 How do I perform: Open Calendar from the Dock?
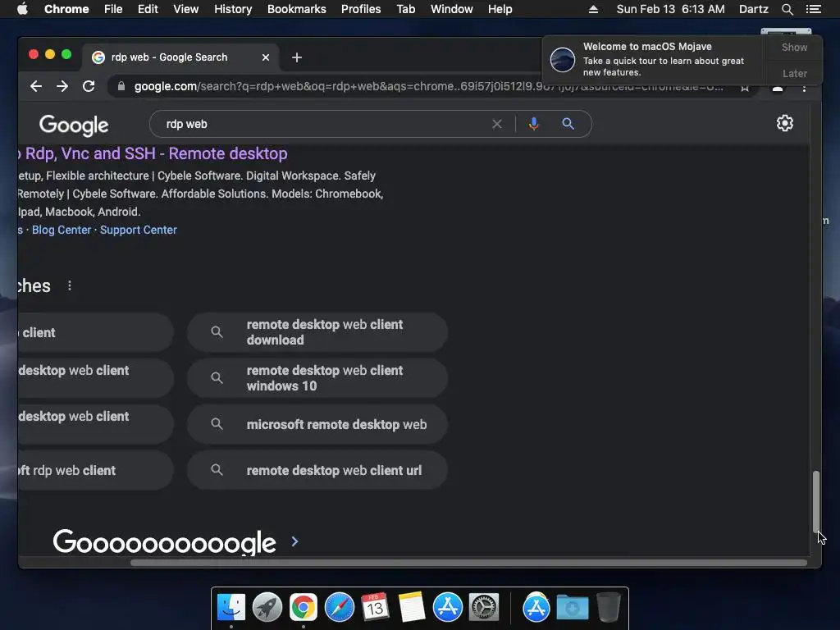click(375, 608)
